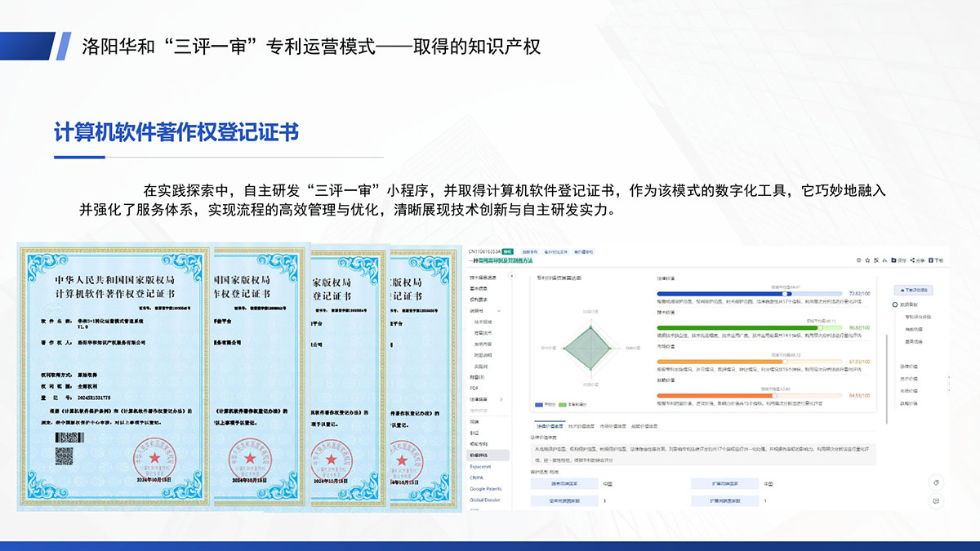Click the slide title starting with 洛阳华和
The image size is (980, 551).
click(x=311, y=46)
